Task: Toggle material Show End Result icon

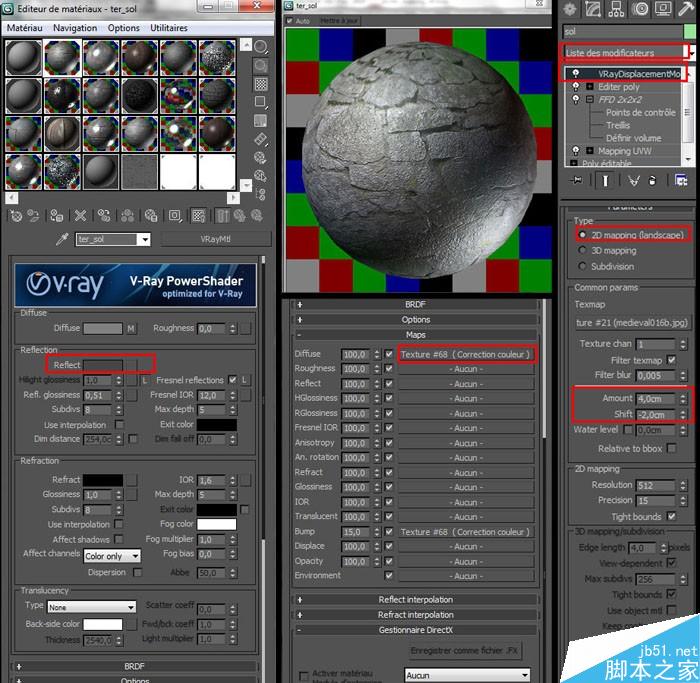Action: pos(222,217)
